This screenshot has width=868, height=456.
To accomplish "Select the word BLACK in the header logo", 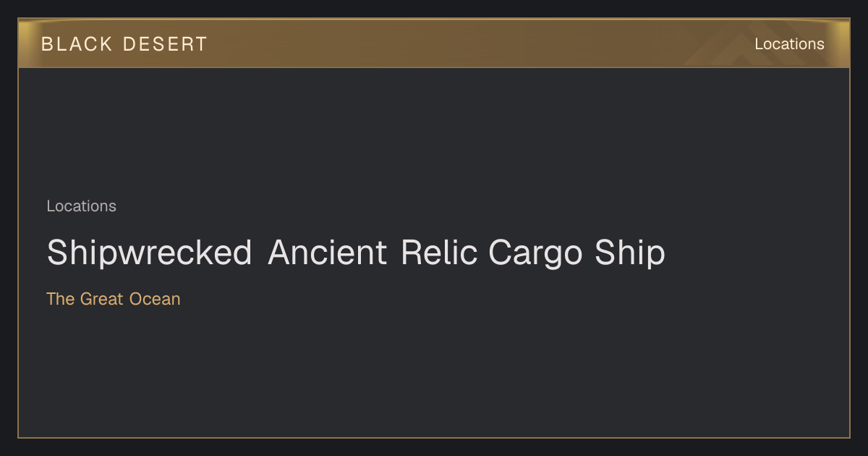I will coord(77,44).
